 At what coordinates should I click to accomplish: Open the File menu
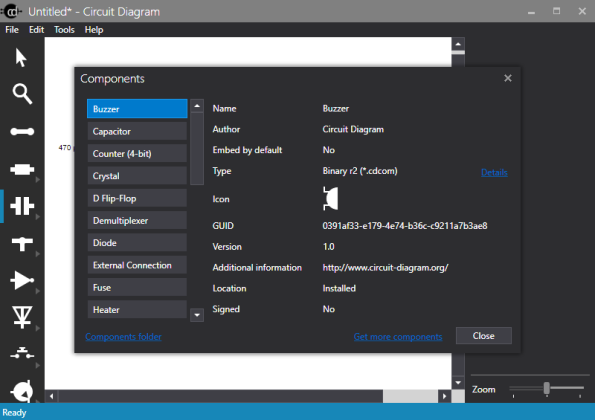coord(12,30)
